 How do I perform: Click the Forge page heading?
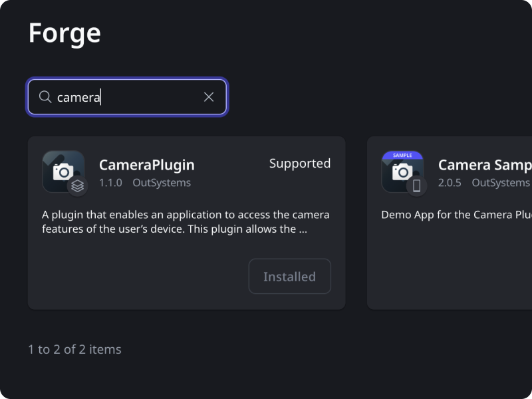click(65, 33)
